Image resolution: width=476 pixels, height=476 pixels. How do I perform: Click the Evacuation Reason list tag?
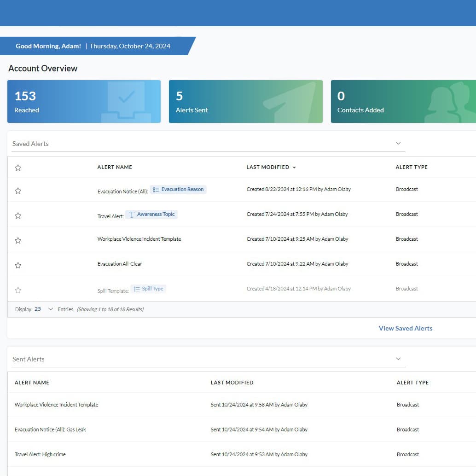tap(178, 189)
